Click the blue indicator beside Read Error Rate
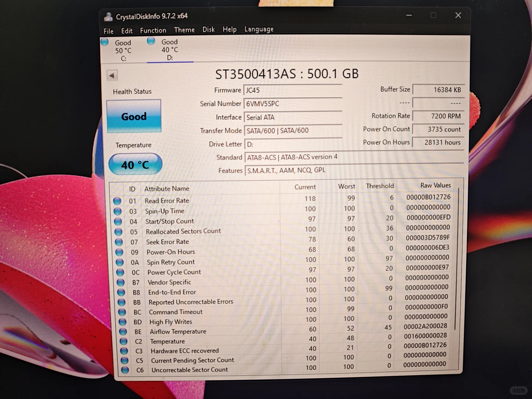Screen dimensions: 532x399 [x=117, y=201]
